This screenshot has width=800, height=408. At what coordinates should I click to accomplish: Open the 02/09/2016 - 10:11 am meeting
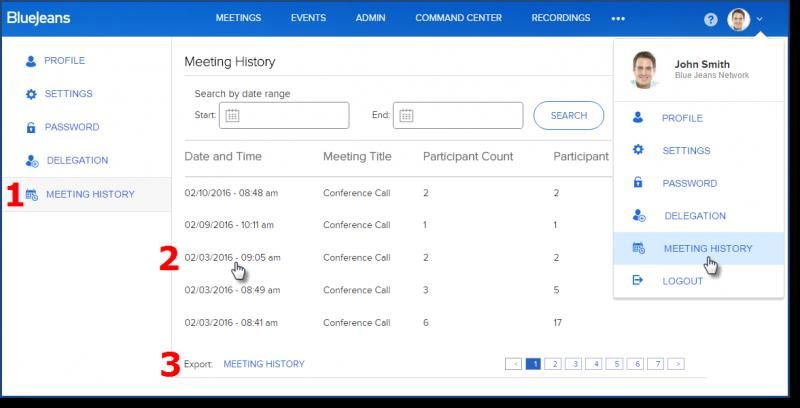point(229,225)
